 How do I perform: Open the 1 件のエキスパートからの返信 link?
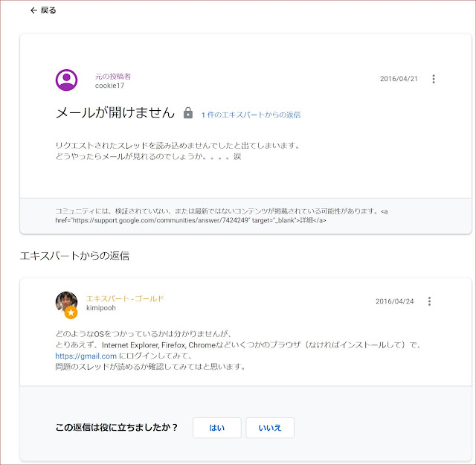(251, 115)
